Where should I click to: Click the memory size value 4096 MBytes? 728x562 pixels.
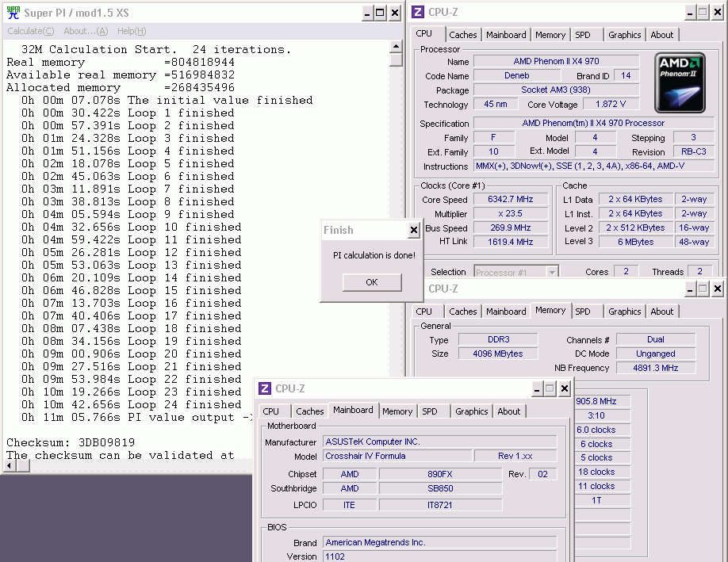(x=498, y=354)
